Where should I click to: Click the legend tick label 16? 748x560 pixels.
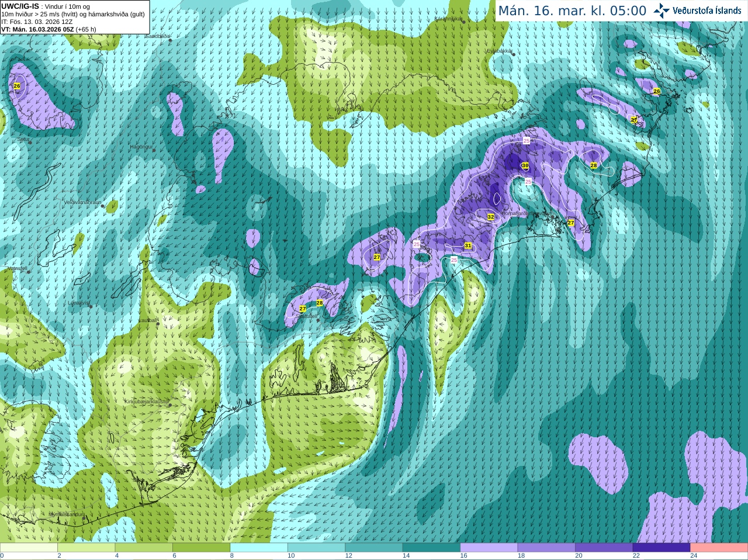(x=463, y=556)
